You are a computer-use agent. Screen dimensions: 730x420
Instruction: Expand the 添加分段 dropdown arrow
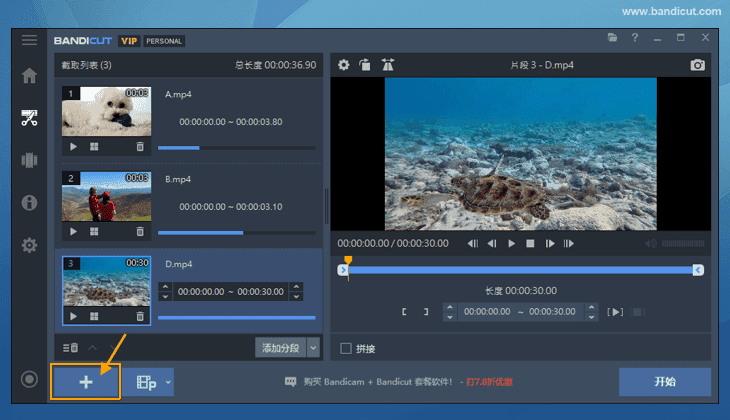(x=313, y=347)
